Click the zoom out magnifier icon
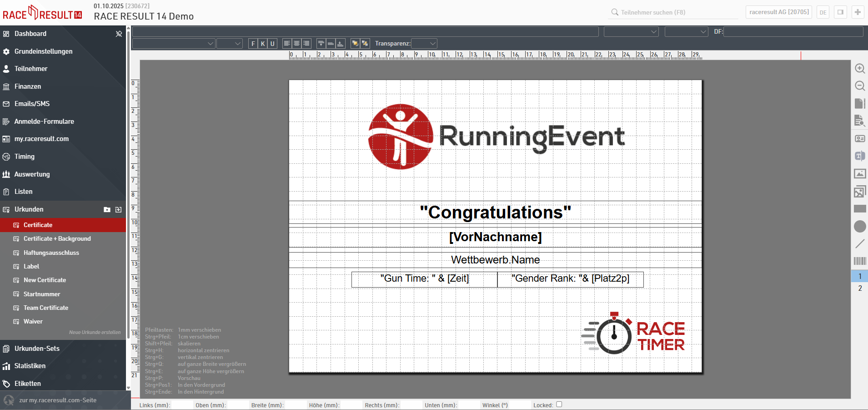The width and height of the screenshot is (868, 410). (859, 86)
